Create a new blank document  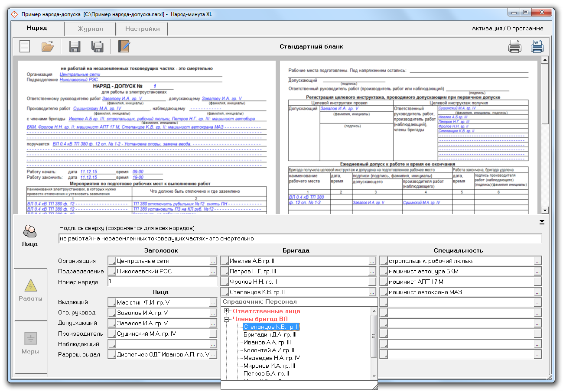pos(25,46)
